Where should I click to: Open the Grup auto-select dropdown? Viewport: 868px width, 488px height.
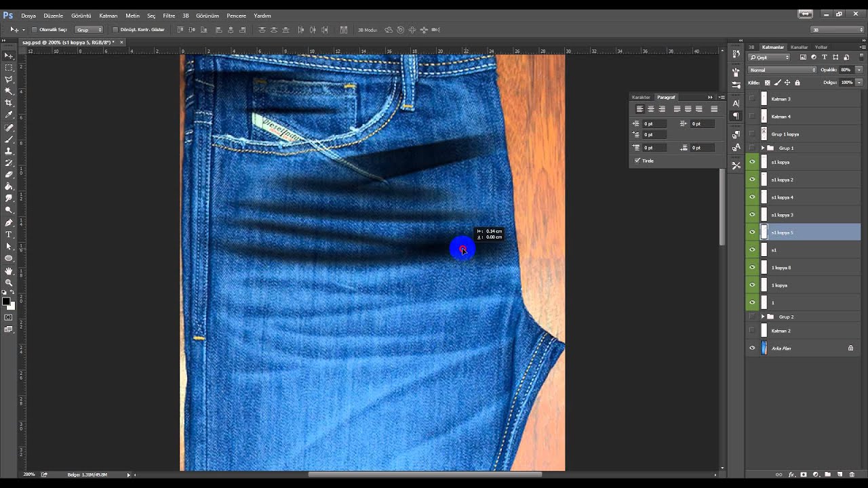[x=90, y=30]
